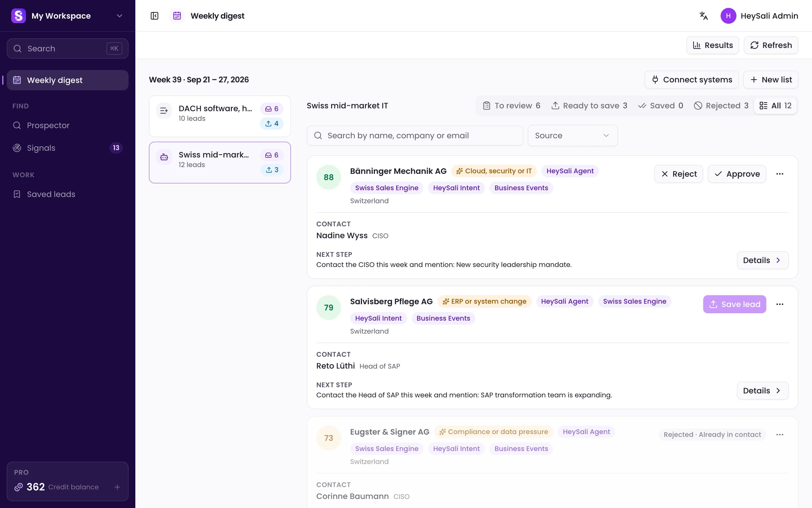Screen dimensions: 812x508
Task: Open more options for Eugster & Signer AG
Action: [780, 435]
